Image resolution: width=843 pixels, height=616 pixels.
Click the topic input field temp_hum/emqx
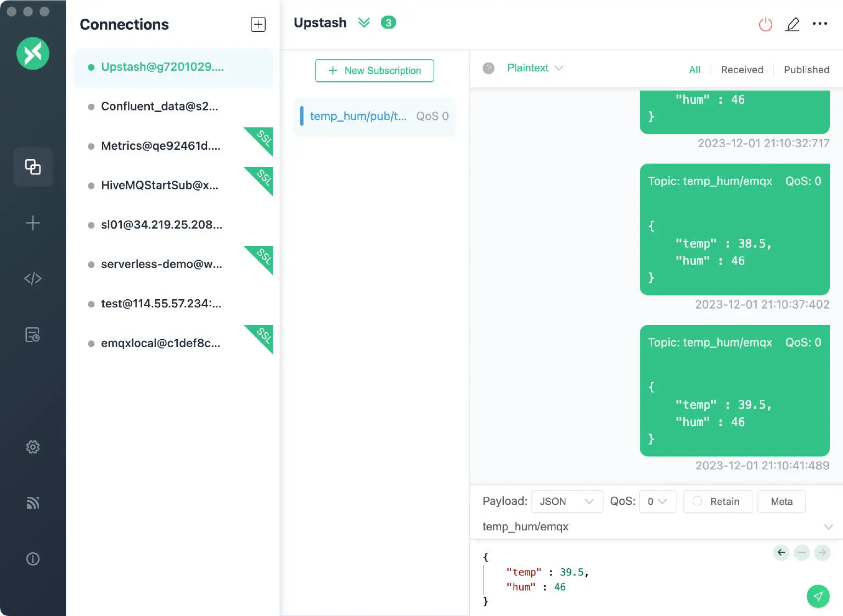(x=650, y=527)
